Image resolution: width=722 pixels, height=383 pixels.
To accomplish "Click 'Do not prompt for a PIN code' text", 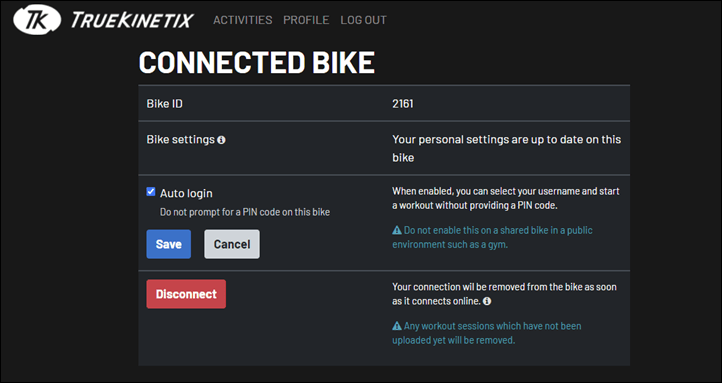I will coord(245,212).
